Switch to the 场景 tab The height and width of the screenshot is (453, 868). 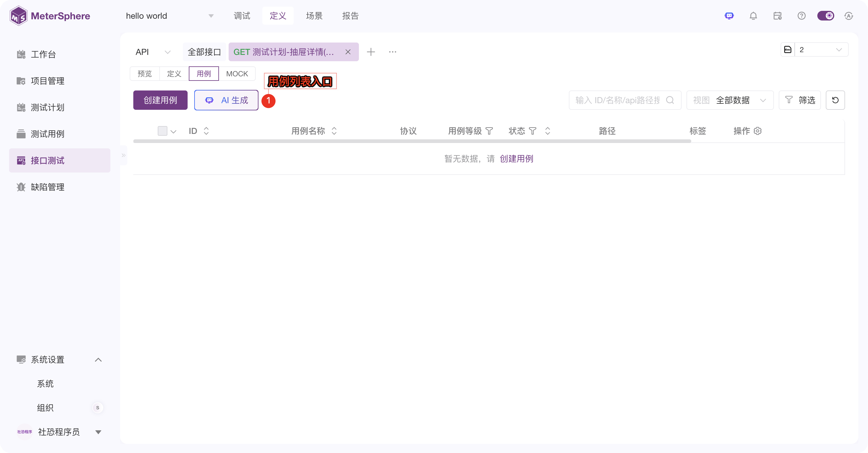click(x=314, y=16)
